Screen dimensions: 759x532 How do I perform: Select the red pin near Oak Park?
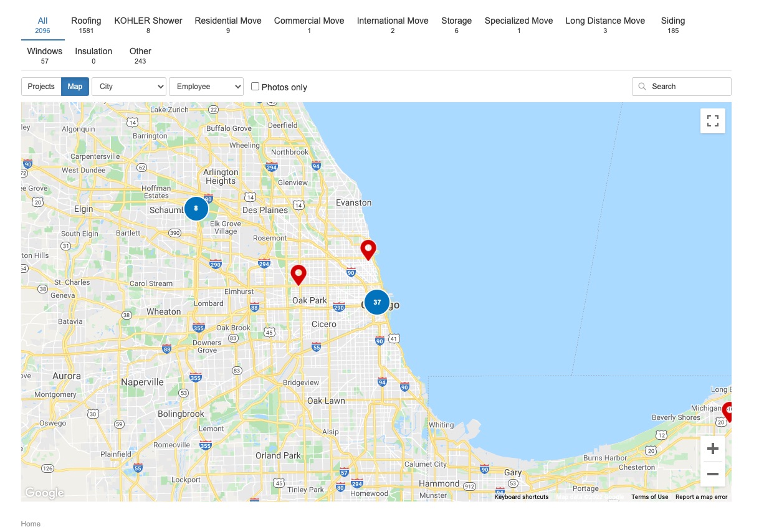coord(298,274)
